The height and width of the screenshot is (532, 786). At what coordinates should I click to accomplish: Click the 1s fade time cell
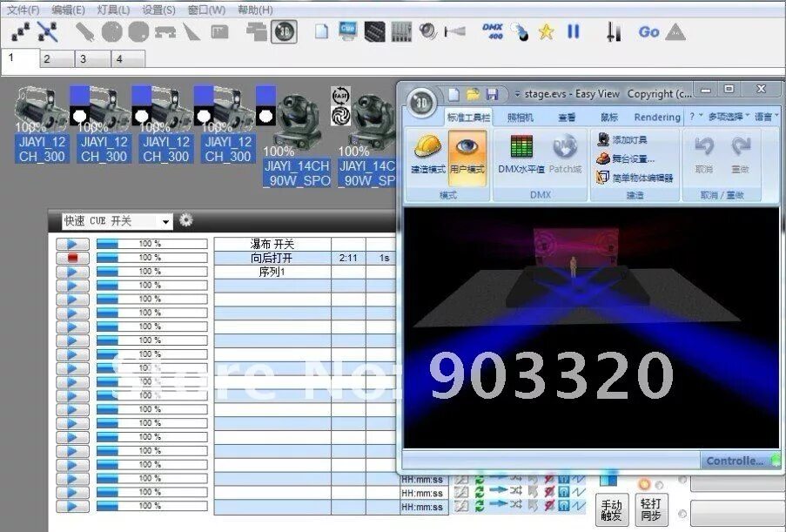coord(384,258)
